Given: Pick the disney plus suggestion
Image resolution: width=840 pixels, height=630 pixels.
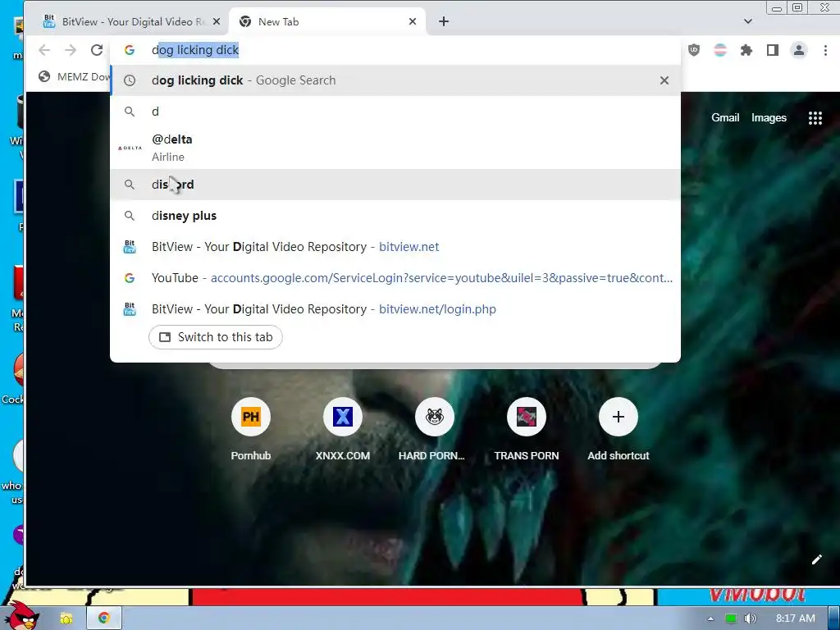Looking at the screenshot, I should click(x=395, y=216).
